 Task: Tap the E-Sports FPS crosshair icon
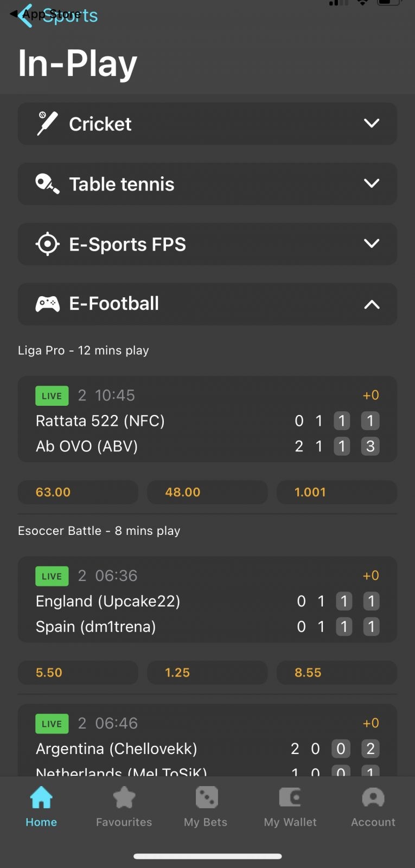coord(47,244)
